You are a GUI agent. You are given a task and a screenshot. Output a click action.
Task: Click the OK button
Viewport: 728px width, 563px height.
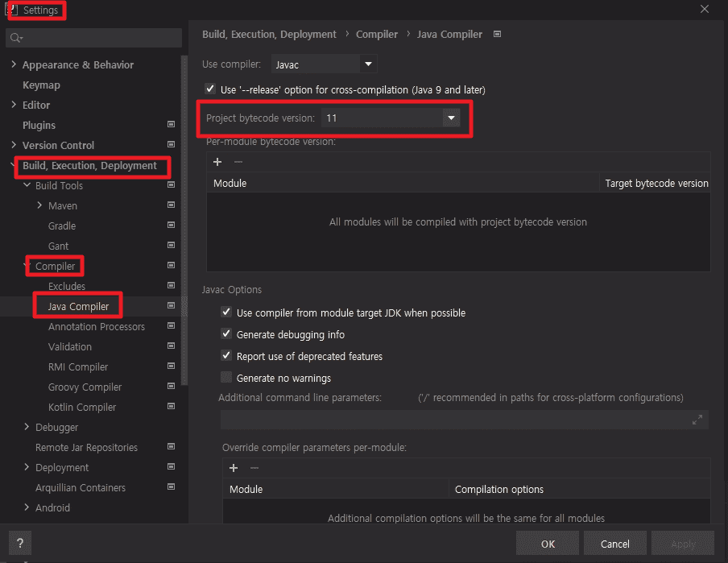(x=548, y=544)
